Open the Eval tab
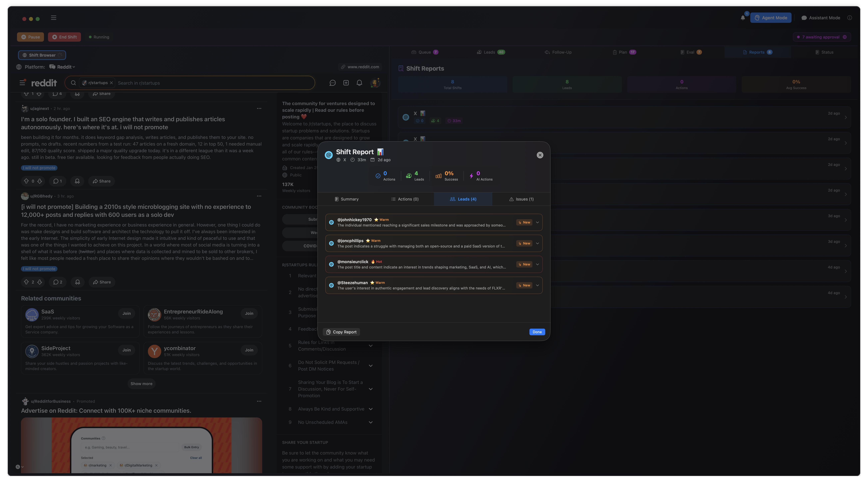Screen dimensions: 868x485 coord(691,52)
